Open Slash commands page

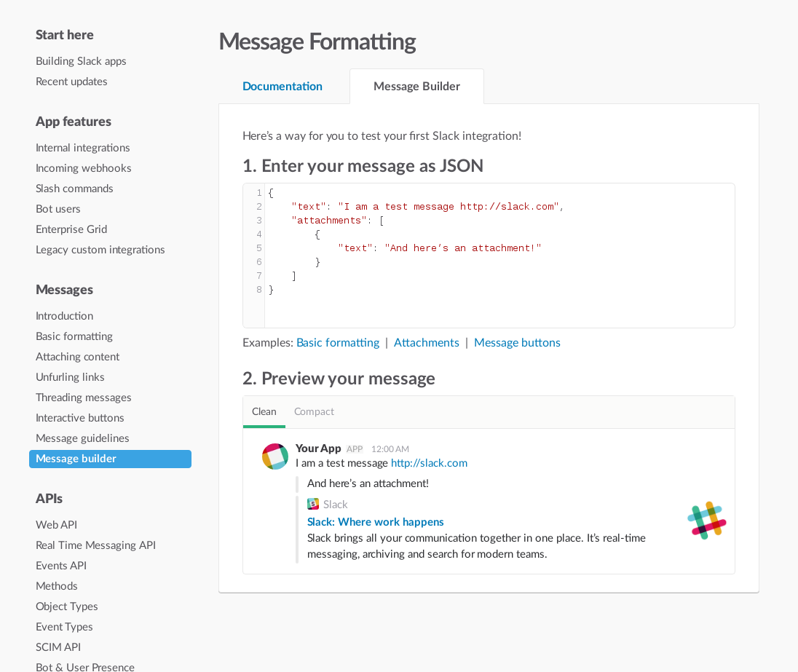pyautogui.click(x=74, y=189)
